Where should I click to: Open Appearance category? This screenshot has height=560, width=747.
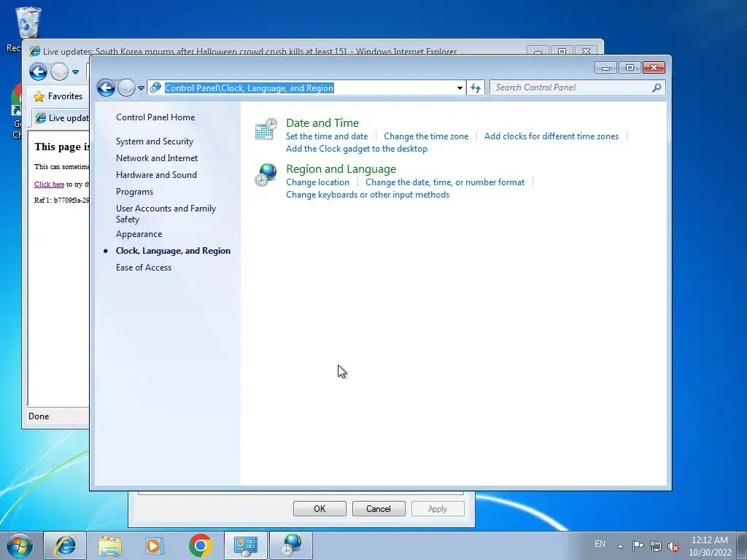(139, 234)
